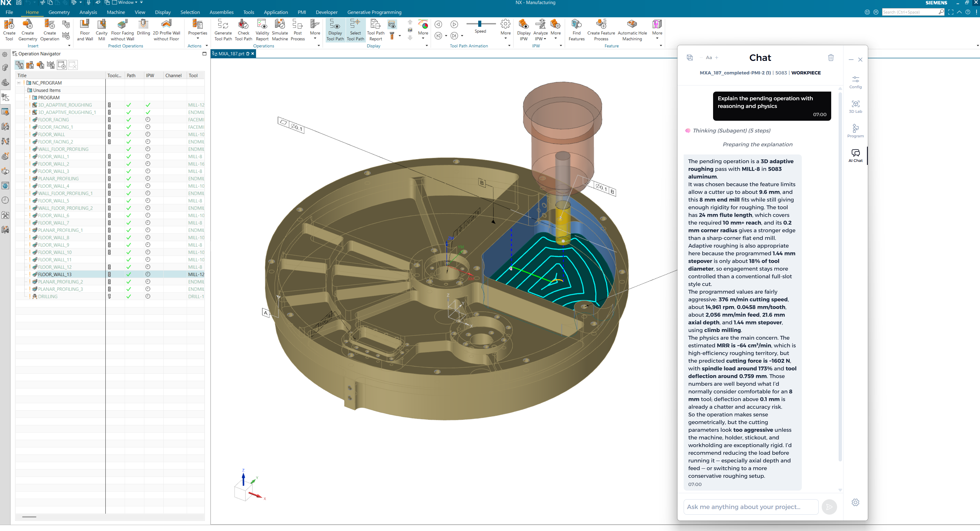Toggle Display IPW
Viewport: 980px width, 531px height.
click(x=523, y=30)
